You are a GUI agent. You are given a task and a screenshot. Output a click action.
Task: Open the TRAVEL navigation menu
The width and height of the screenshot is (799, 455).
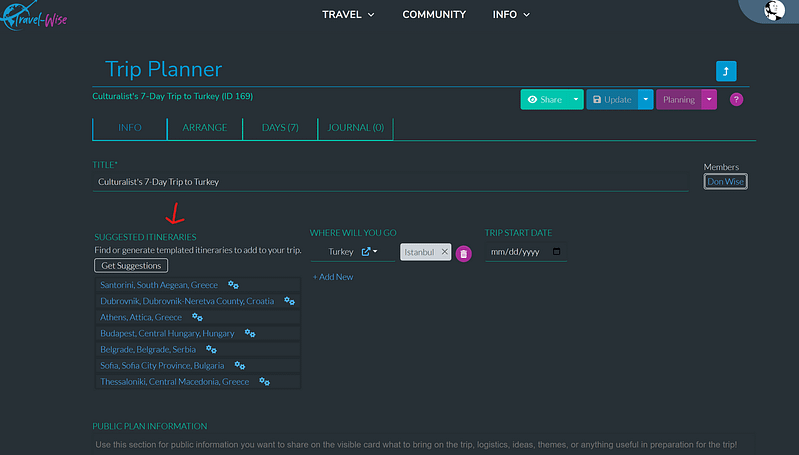pyautogui.click(x=348, y=15)
